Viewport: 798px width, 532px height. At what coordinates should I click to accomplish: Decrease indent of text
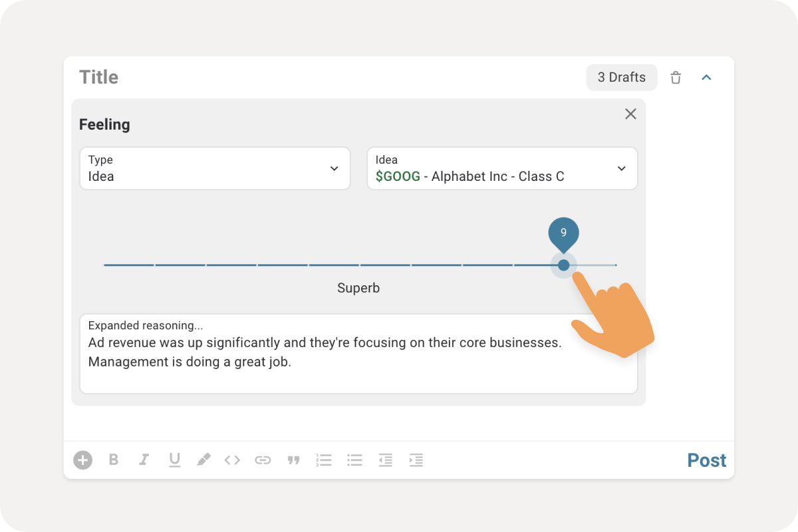point(385,460)
